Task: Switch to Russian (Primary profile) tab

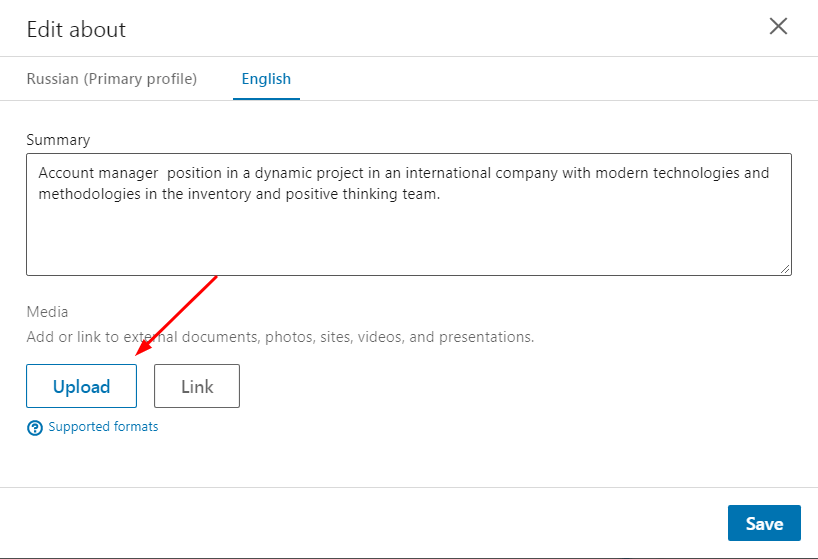Action: click(112, 79)
